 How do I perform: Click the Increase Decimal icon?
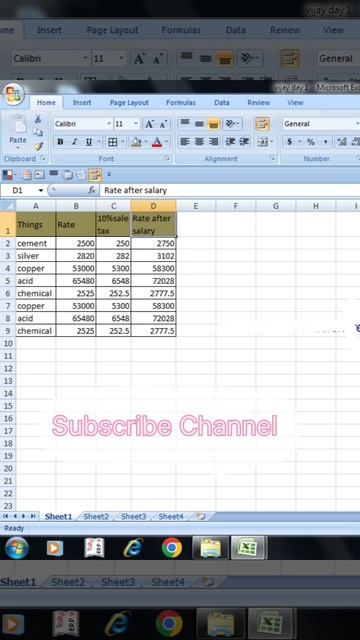click(341, 142)
